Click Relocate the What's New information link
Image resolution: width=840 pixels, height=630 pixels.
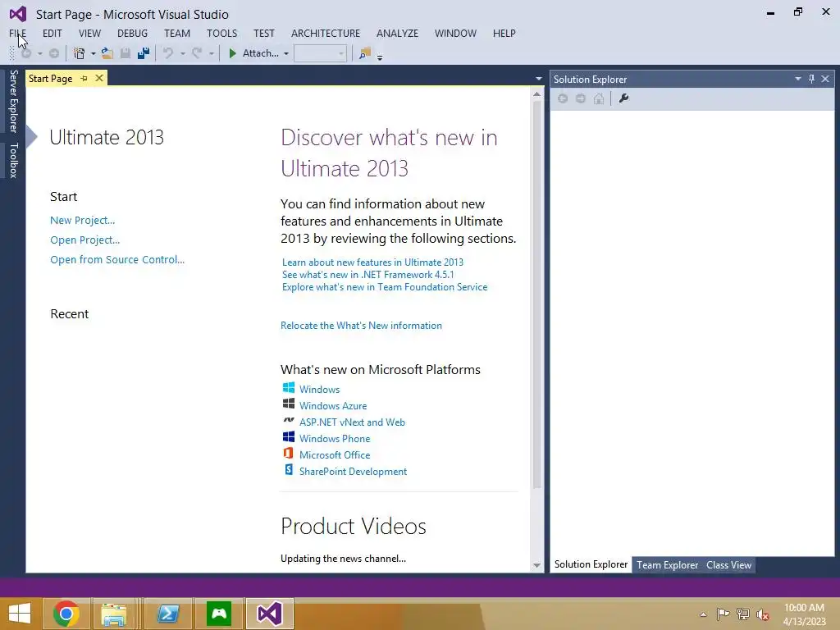click(x=361, y=325)
